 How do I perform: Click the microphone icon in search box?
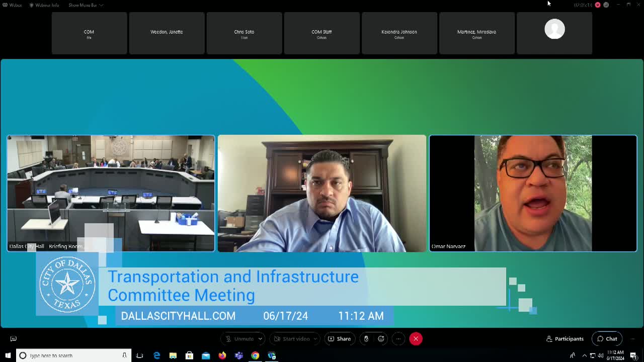point(124,355)
